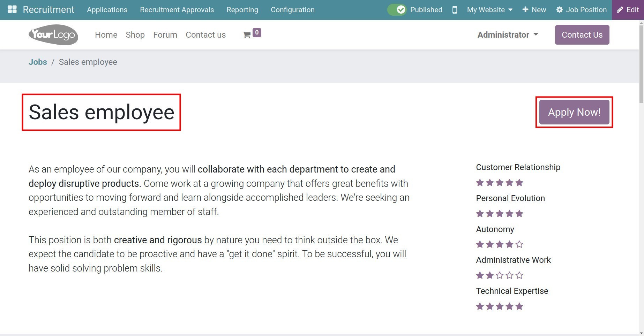Open the Administrator user dropdown
The height and width of the screenshot is (336, 644).
[508, 35]
